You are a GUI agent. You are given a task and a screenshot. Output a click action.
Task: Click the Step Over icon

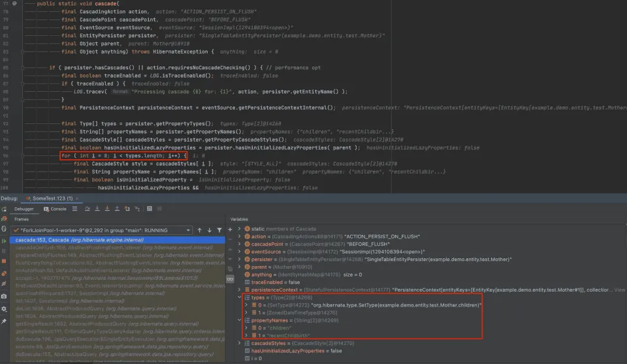pyautogui.click(x=87, y=209)
